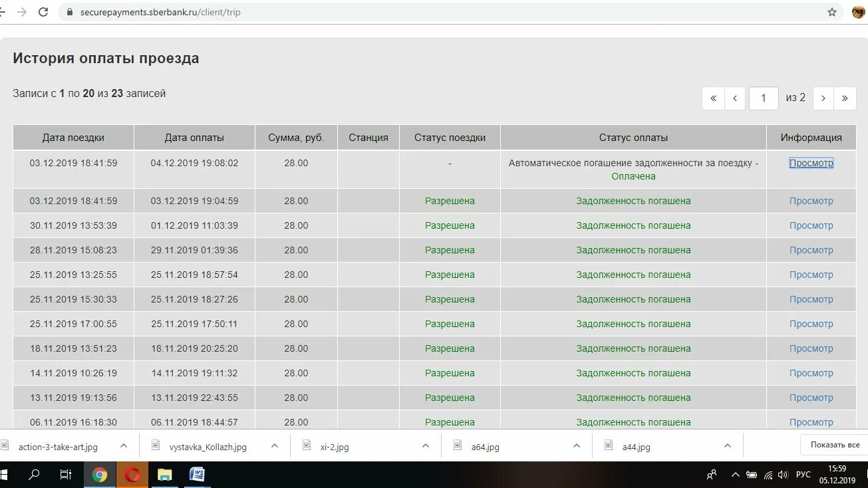Select text Автоматическое погашение задолженности за поездку
Screen dimensions: 868x488
coord(630,163)
